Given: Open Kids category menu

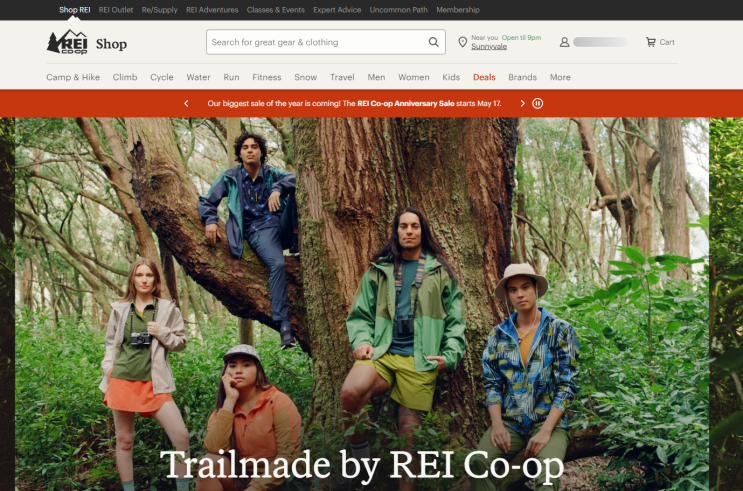Looking at the screenshot, I should click(x=451, y=77).
